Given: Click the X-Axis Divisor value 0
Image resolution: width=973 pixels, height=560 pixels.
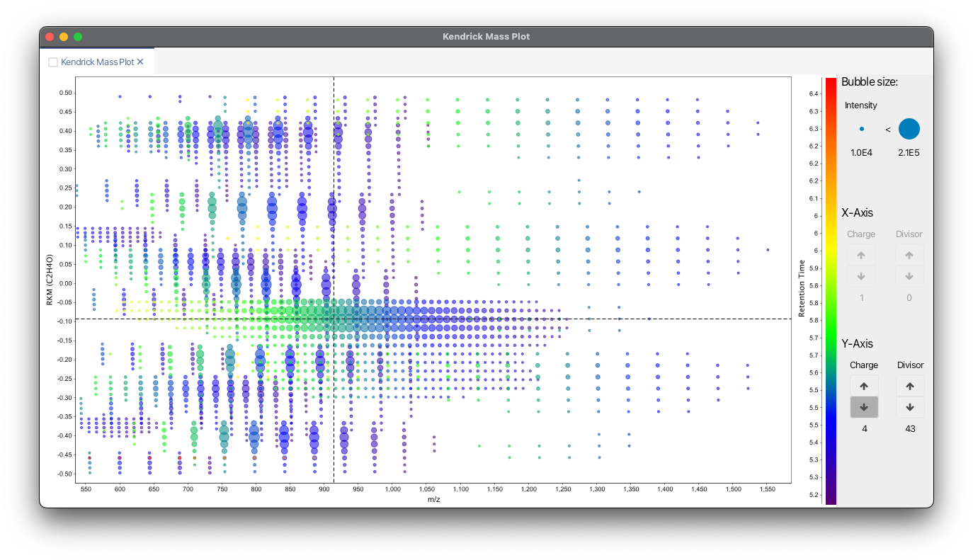Looking at the screenshot, I should [909, 297].
